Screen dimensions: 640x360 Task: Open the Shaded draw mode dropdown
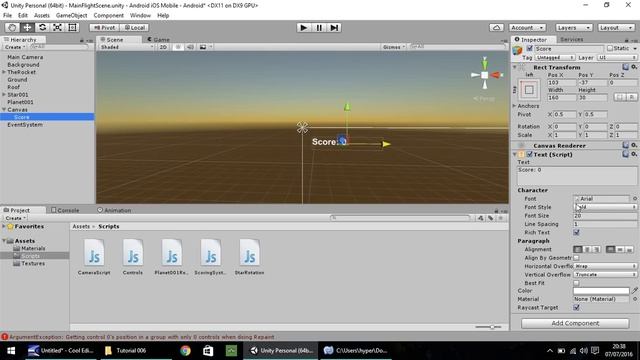coord(127,47)
